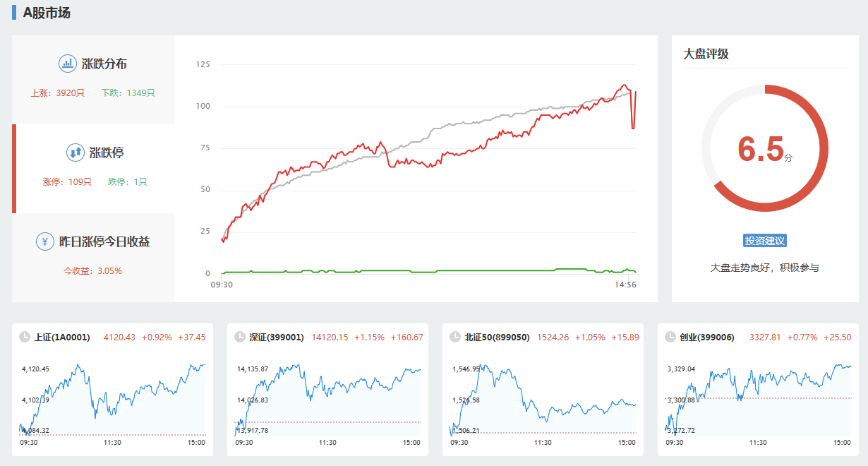Click the up-down arrows icon beside 涨跌停

click(x=76, y=153)
